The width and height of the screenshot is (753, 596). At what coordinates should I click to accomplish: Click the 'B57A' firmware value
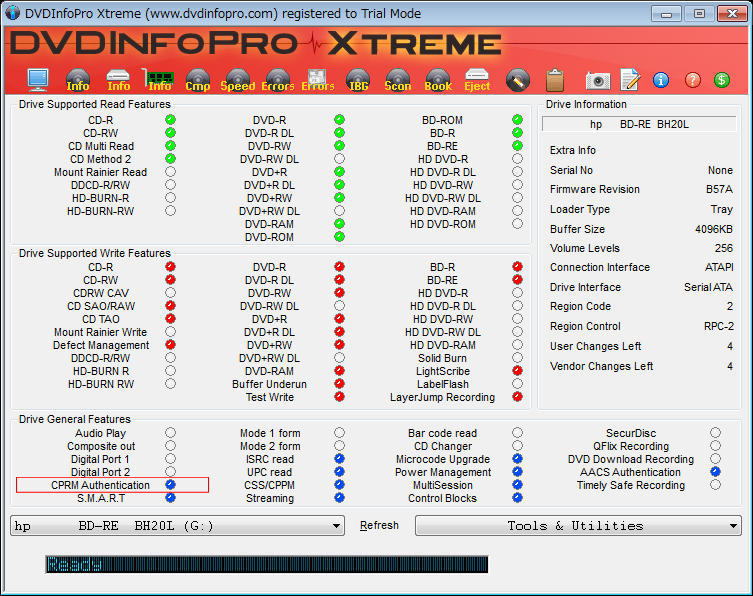[719, 189]
